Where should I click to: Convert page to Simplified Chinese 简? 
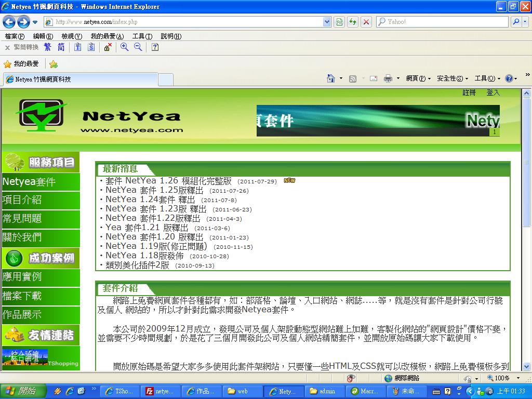tap(61, 47)
